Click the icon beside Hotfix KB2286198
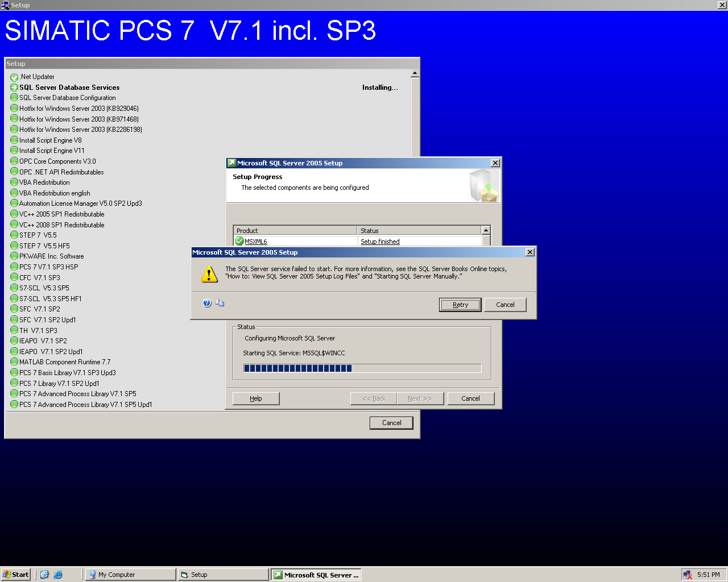728x582 pixels. [x=14, y=129]
